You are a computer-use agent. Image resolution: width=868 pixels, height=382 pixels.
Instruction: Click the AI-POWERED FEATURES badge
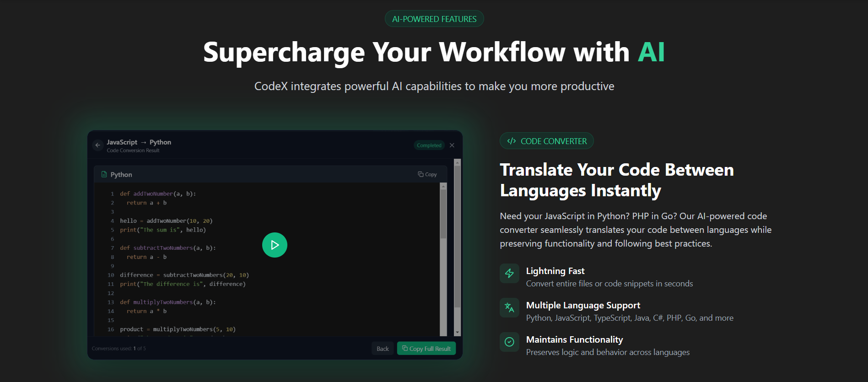[x=434, y=19]
